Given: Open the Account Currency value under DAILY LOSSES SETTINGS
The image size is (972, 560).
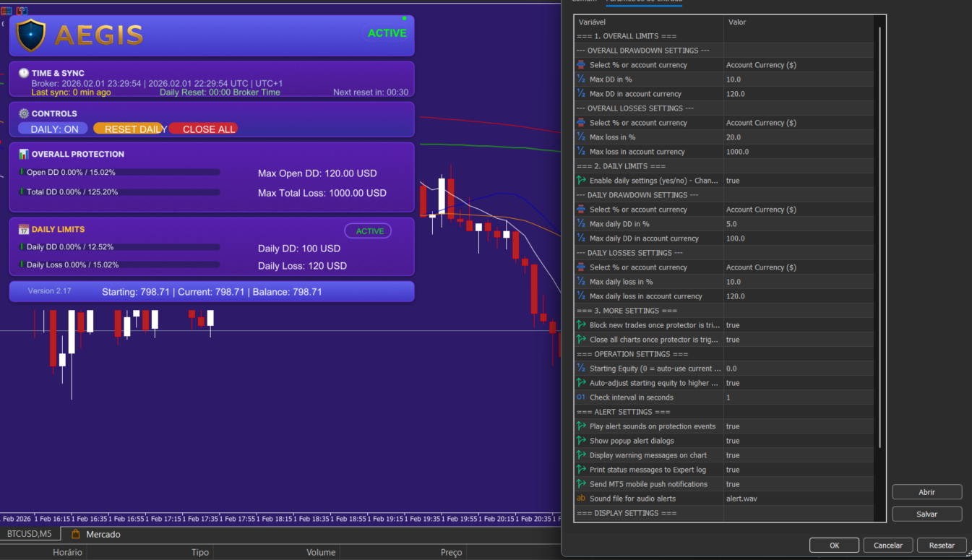Looking at the screenshot, I should click(x=799, y=267).
